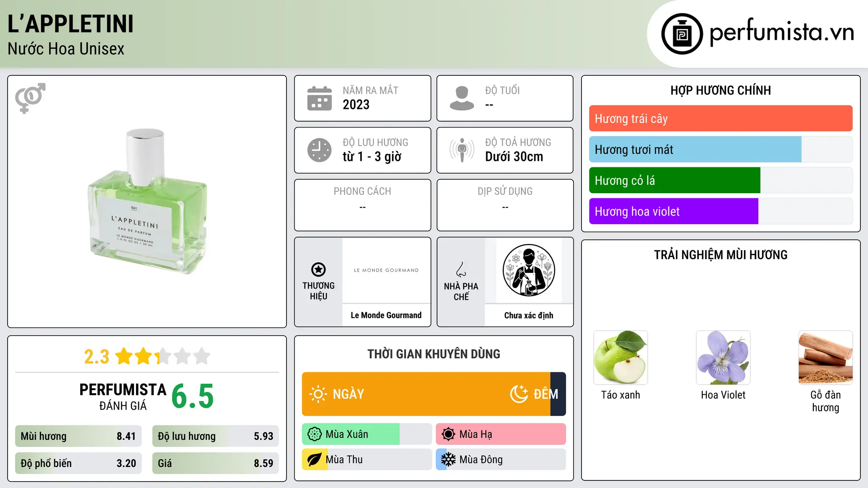
Task: Click the unisex gender symbol icon
Action: 30,98
